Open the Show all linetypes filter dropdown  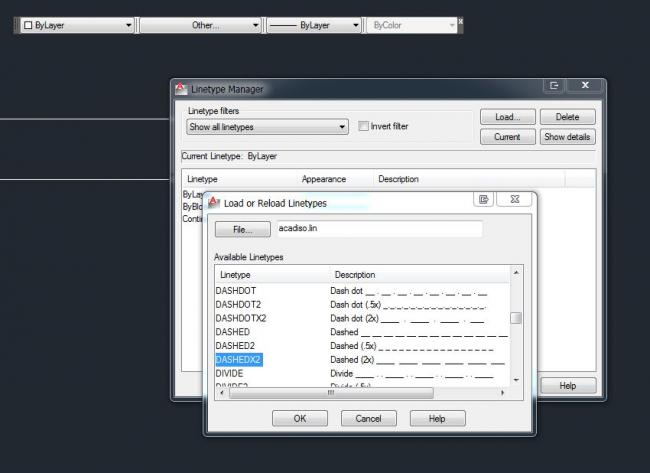click(x=342, y=127)
